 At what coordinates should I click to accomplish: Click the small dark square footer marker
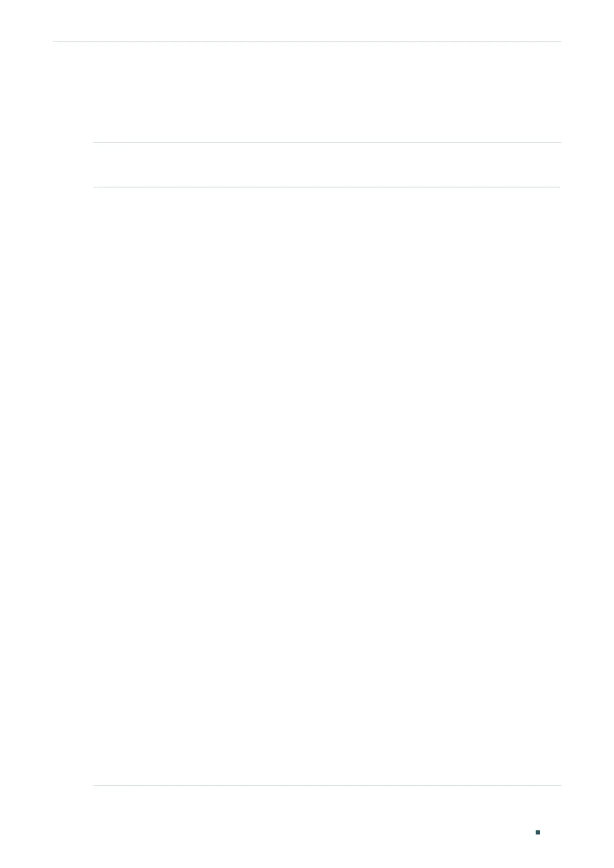[x=537, y=832]
